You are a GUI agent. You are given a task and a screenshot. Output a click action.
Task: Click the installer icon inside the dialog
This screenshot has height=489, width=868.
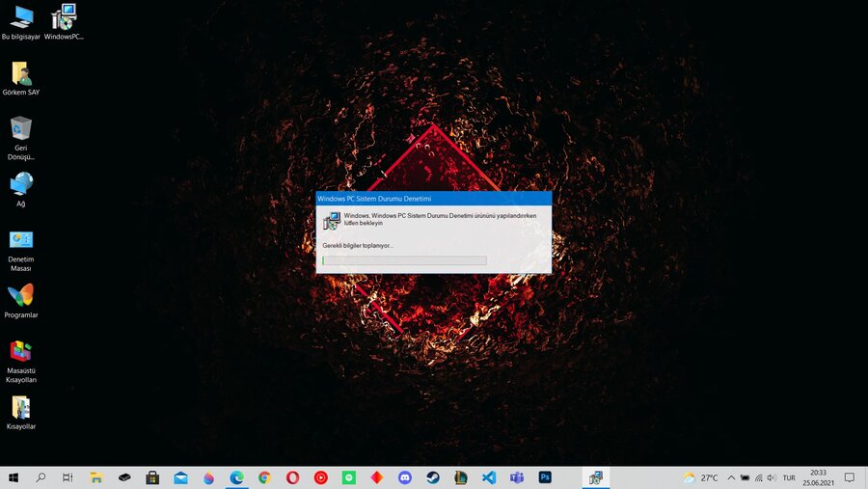(x=332, y=221)
